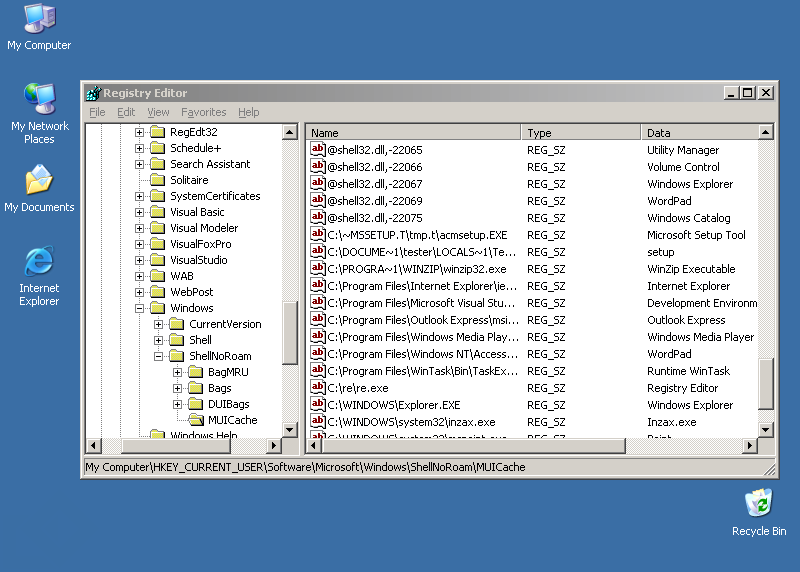Click the Volume Control data cell
The image size is (800, 572).
[683, 167]
